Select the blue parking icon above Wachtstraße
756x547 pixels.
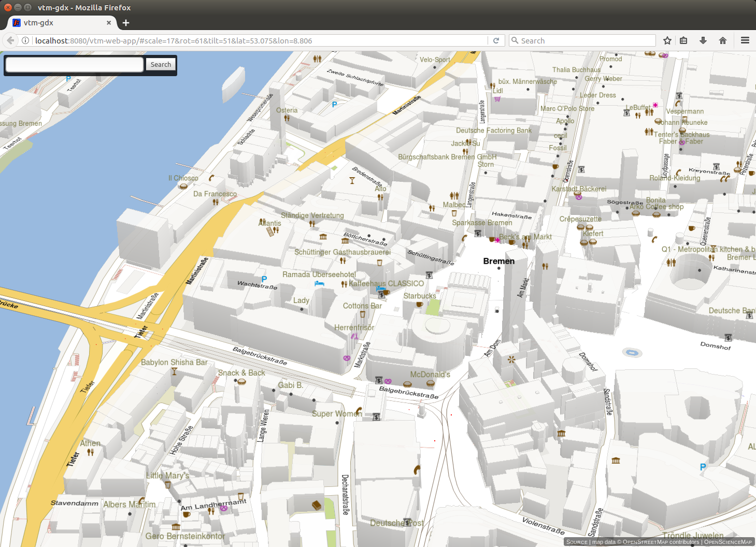tap(264, 279)
